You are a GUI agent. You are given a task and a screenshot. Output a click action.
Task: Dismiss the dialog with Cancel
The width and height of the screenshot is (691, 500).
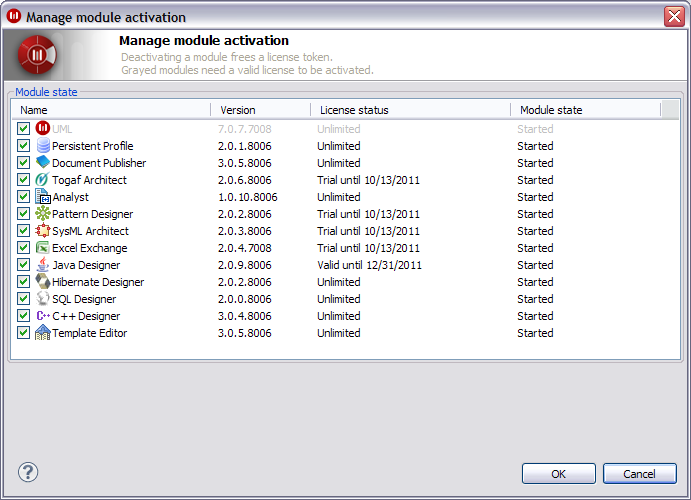pos(639,474)
